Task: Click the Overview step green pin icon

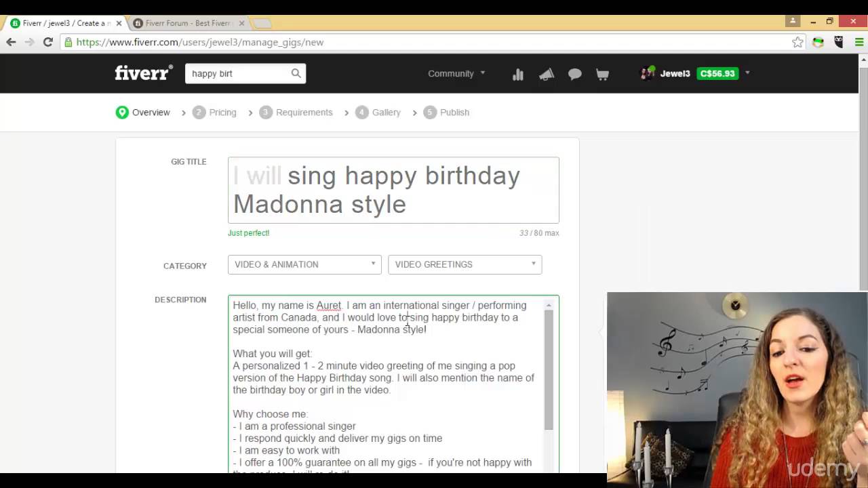Action: coord(122,113)
